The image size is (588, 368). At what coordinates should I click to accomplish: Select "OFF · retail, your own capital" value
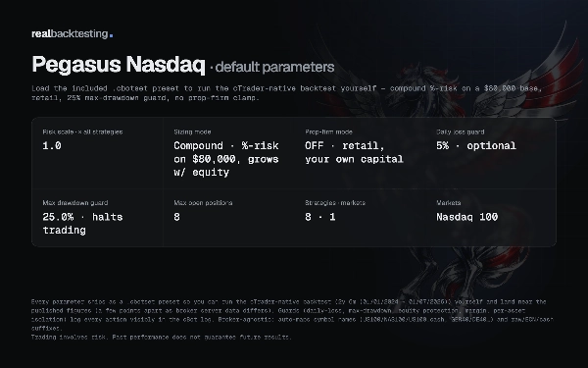click(354, 152)
